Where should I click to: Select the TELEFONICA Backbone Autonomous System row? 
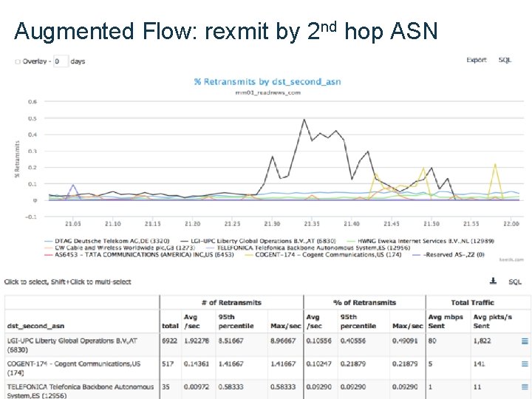tap(267, 389)
